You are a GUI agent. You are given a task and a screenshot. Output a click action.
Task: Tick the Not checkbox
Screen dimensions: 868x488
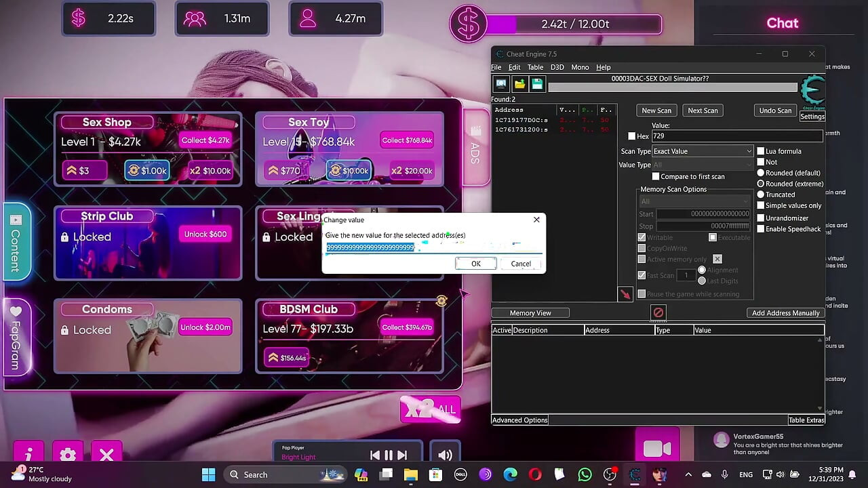click(761, 162)
